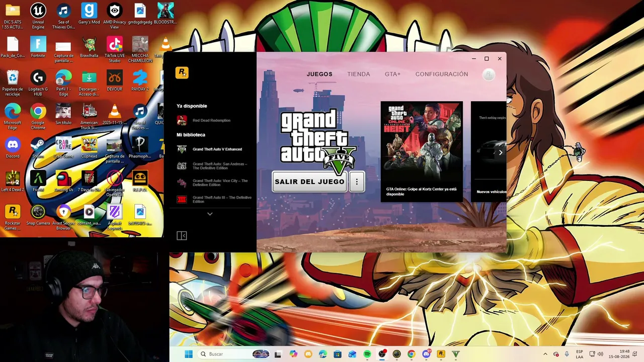
Task: Open Spotify from the taskbar
Action: (x=367, y=354)
